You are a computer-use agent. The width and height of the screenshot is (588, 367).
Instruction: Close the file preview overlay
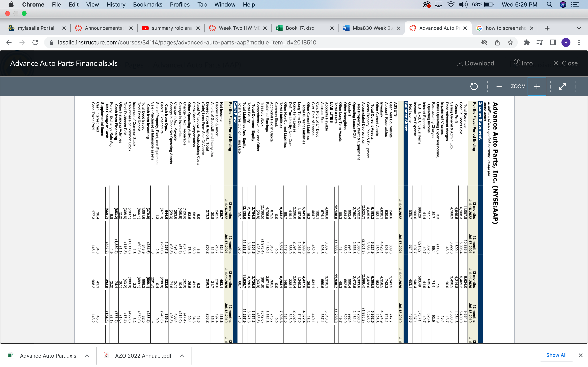coord(565,63)
